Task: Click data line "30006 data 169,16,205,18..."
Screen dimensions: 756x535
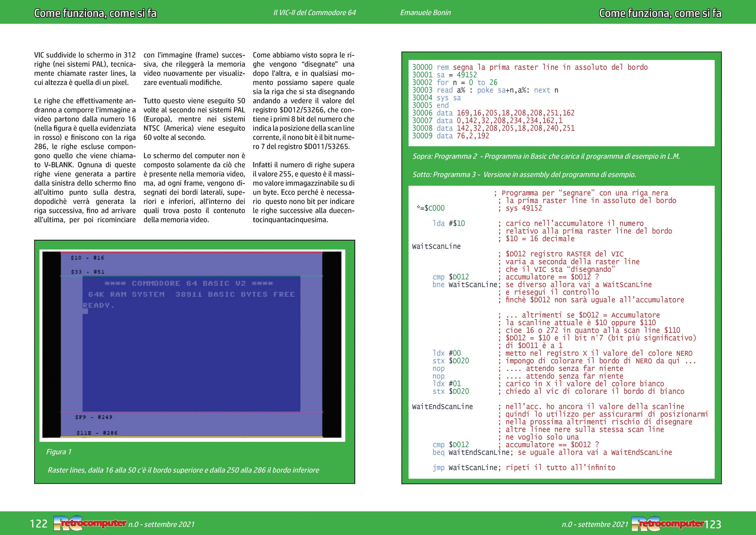Action: click(x=493, y=113)
